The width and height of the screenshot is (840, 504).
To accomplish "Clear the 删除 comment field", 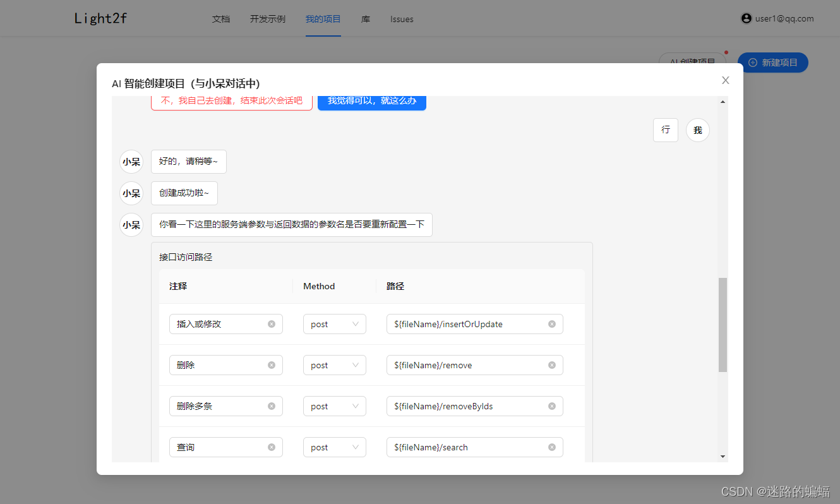I will point(272,365).
